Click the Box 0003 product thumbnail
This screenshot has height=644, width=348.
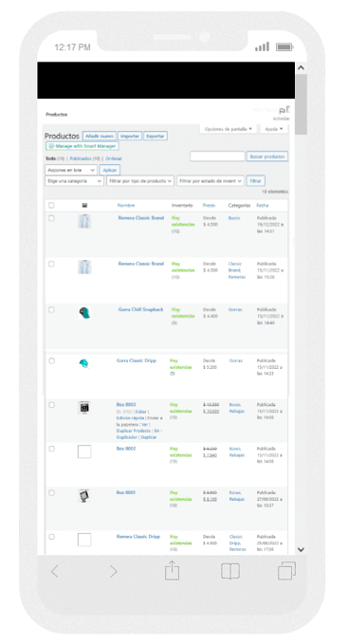[x=83, y=408]
